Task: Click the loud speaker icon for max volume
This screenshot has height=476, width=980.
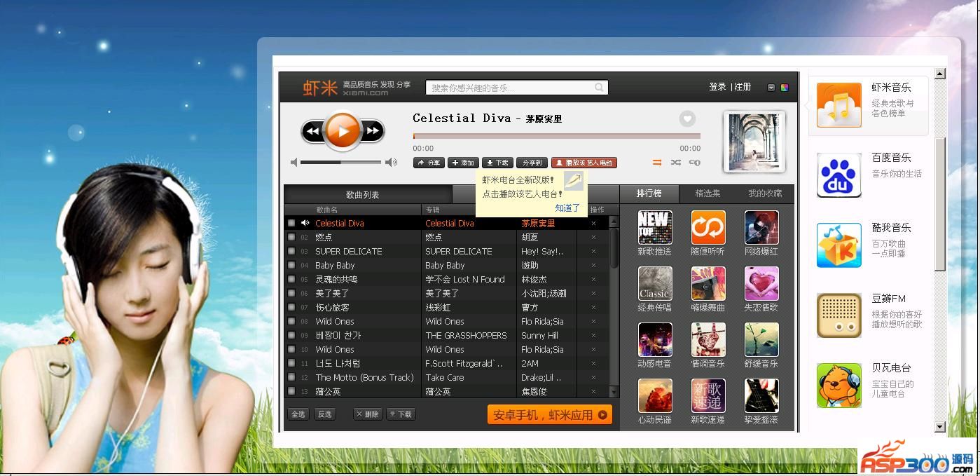Action: [391, 163]
